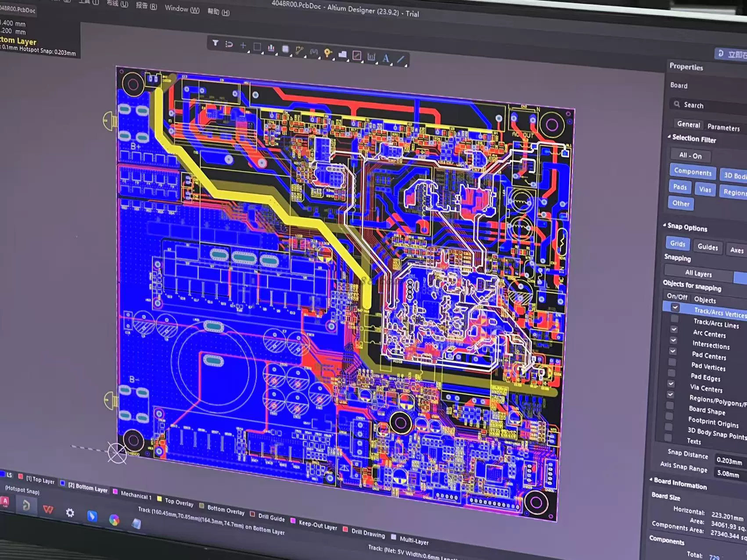Toggle the Arc Centers snapping checkbox
This screenshot has width=747, height=560.
[x=674, y=330]
